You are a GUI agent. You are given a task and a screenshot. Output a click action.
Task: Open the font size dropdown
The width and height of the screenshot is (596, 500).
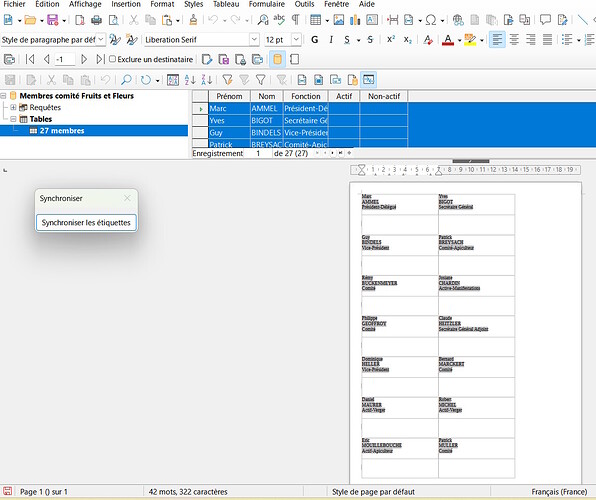click(296, 40)
